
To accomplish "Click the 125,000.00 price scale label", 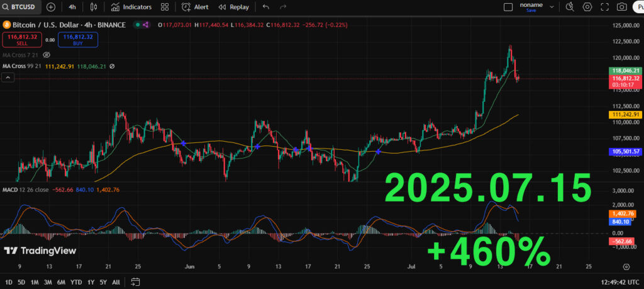I will click(626, 25).
